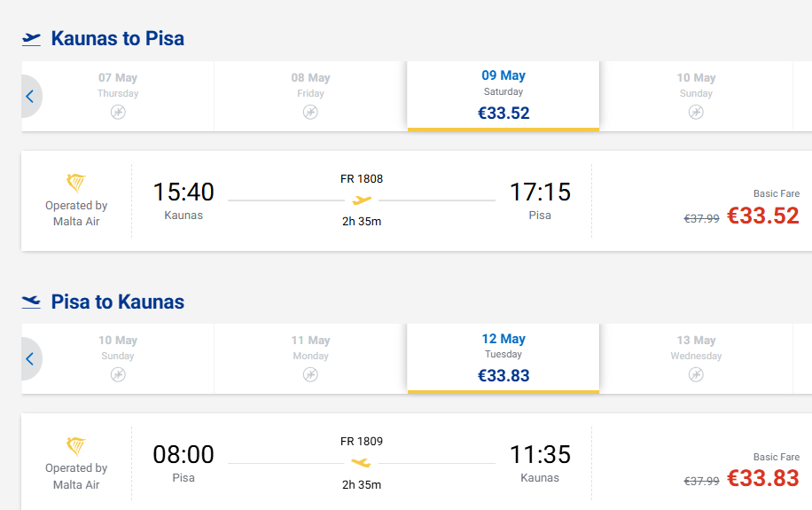Click the yellow plane icon under FR 1809
812x510 pixels.
(362, 463)
